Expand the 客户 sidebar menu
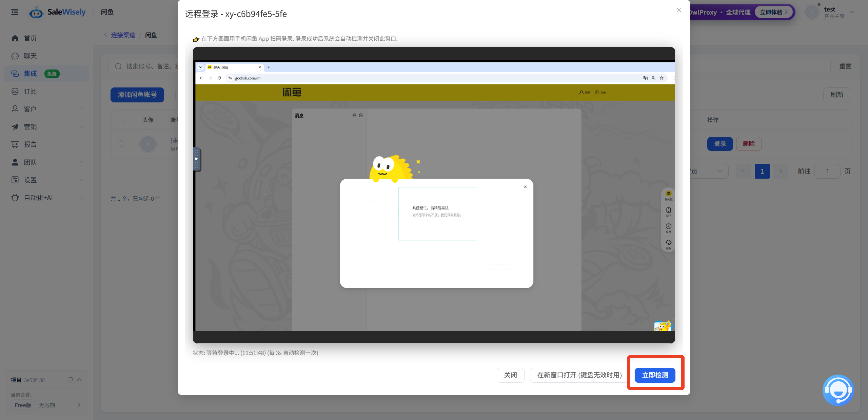 46,109
